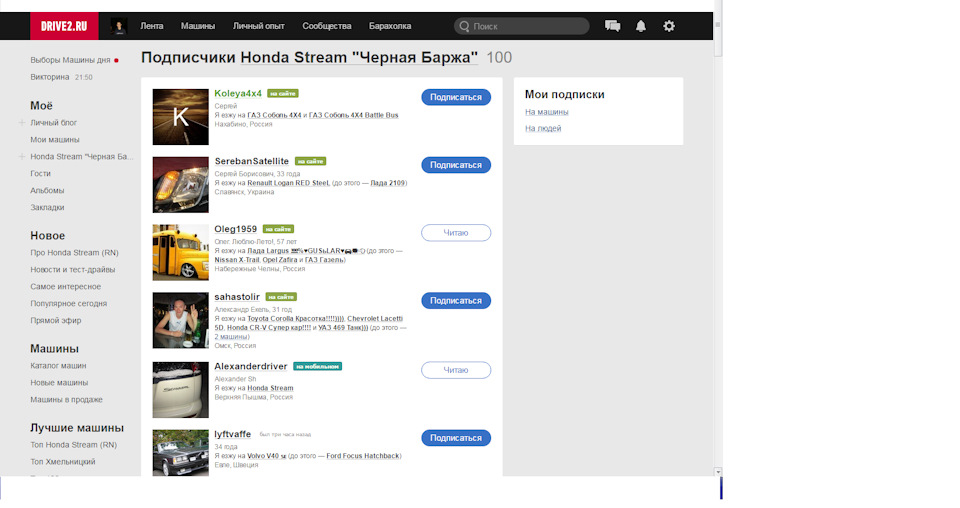Open Alexanderdriver's Honda Stream car link
The height and width of the screenshot is (508, 960).
click(271, 389)
